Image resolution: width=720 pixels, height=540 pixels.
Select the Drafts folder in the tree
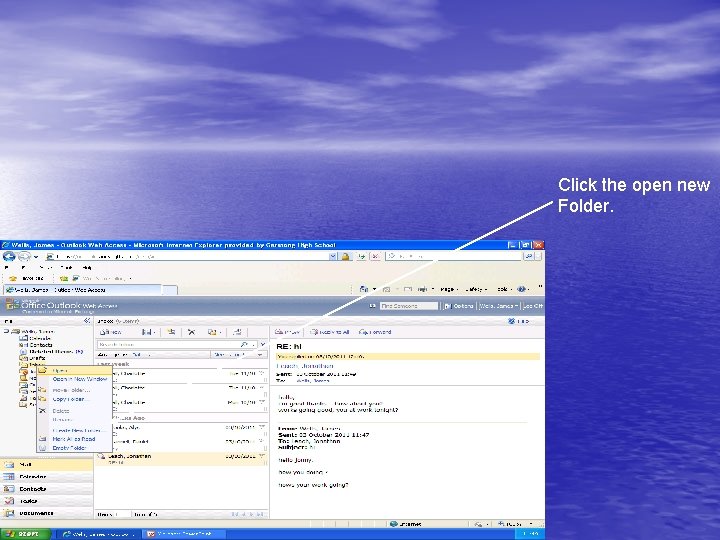[x=33, y=358]
